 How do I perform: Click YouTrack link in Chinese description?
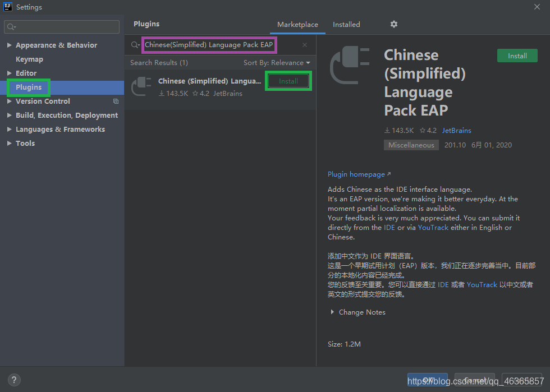tap(482, 285)
